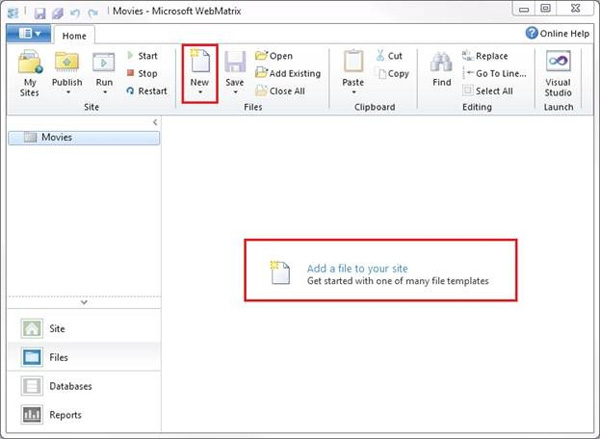Image resolution: width=600 pixels, height=439 pixels.
Task: Open Go To Line command
Action: pos(494,73)
